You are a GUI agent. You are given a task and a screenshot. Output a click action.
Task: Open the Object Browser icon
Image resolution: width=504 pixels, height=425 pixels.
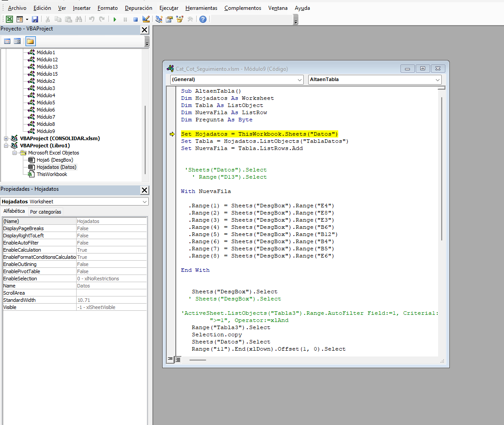[180, 19]
